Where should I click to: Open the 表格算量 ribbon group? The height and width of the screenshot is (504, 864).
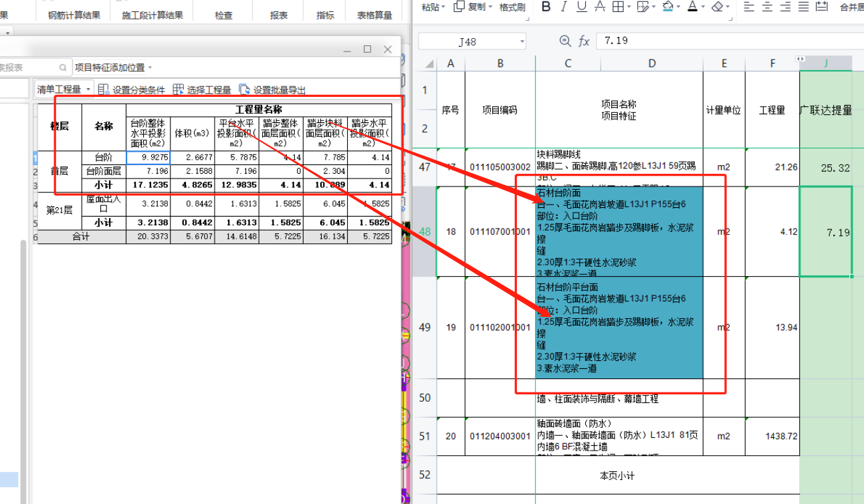[374, 15]
